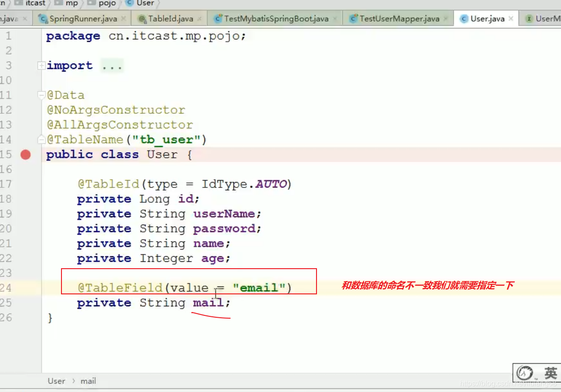Image resolution: width=561 pixels, height=392 pixels.
Task: Click the password field name
Action: (224, 228)
